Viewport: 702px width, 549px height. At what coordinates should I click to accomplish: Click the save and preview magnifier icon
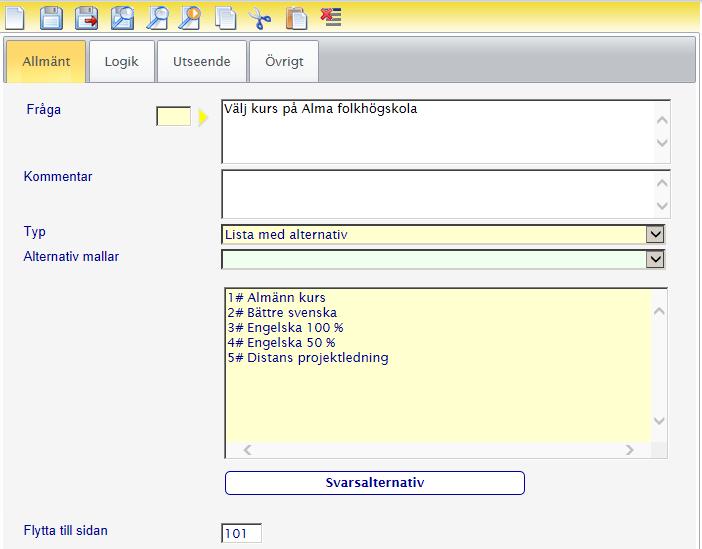[122, 18]
